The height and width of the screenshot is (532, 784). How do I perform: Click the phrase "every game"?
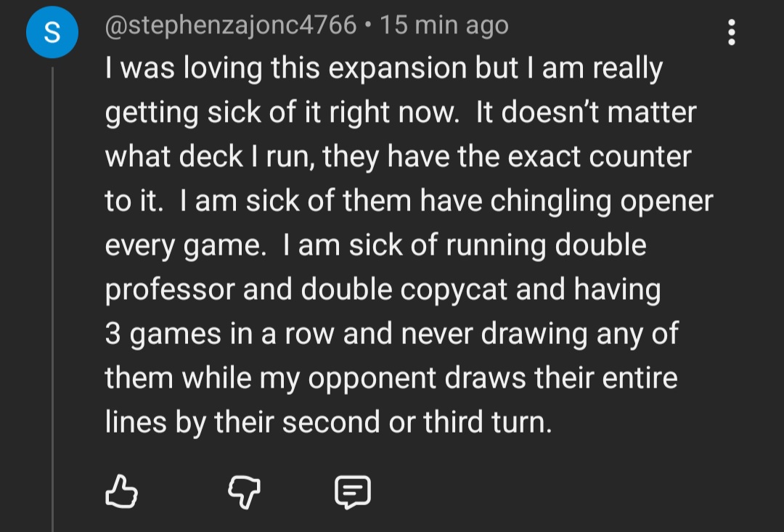[183, 246]
